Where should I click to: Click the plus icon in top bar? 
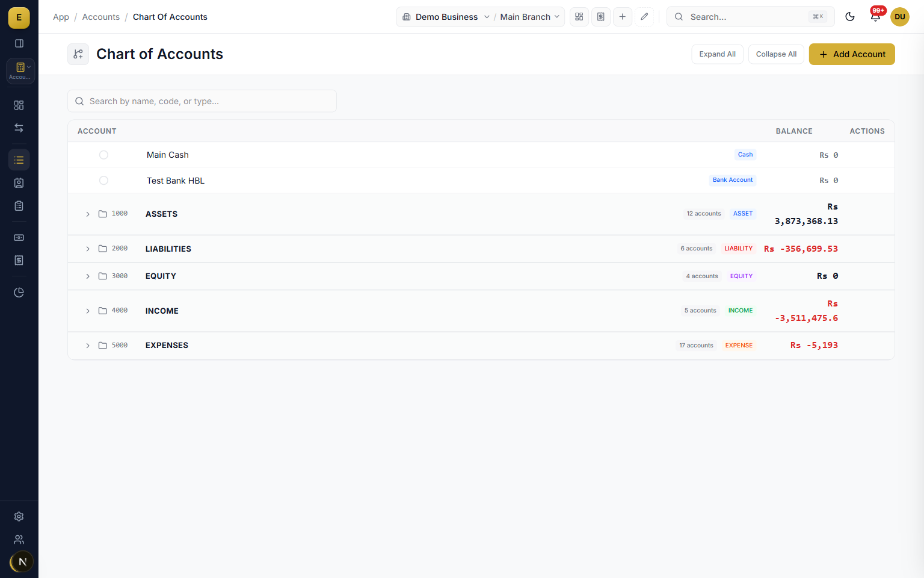pos(623,17)
